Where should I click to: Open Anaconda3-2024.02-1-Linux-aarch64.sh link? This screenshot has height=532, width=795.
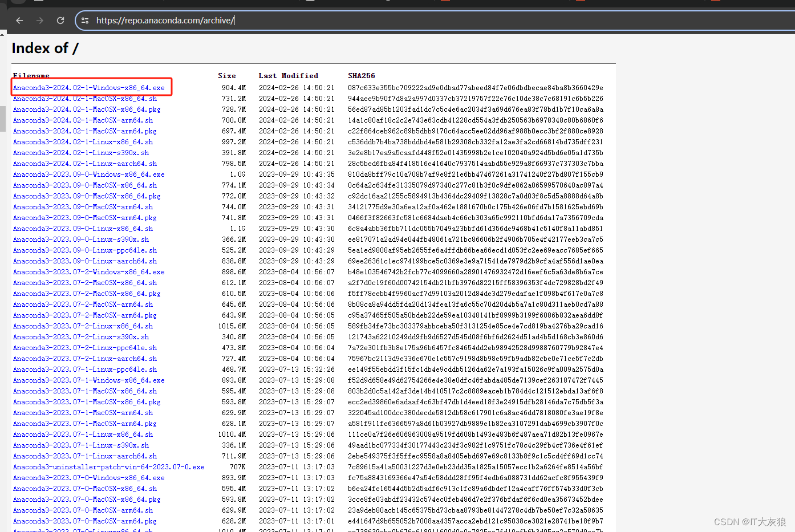pos(85,164)
